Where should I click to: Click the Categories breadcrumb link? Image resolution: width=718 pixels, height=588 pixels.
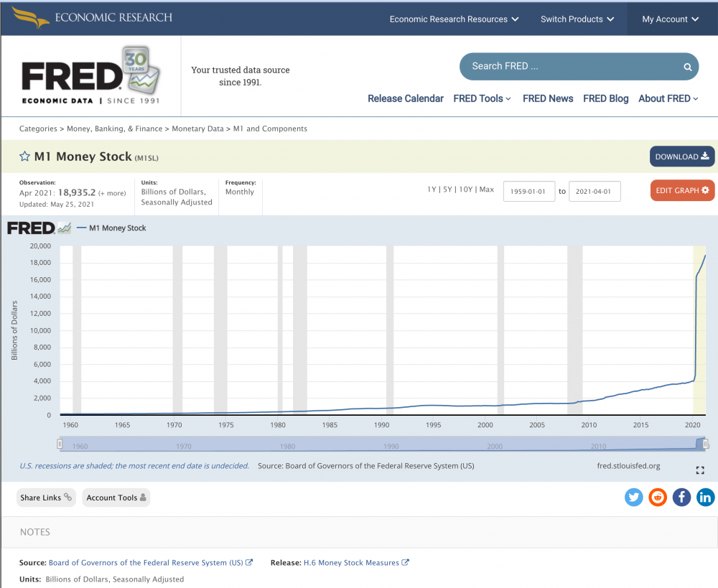[38, 129]
